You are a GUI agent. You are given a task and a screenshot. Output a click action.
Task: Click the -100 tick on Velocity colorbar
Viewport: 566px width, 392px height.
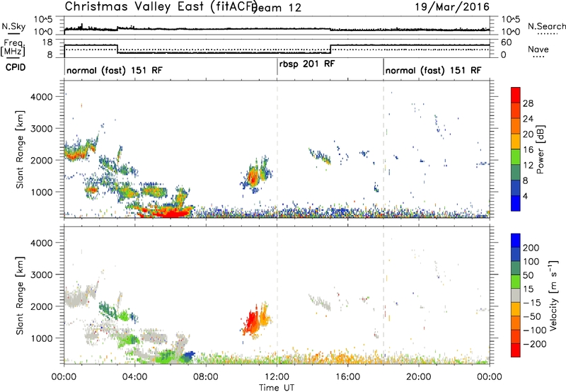(x=534, y=330)
